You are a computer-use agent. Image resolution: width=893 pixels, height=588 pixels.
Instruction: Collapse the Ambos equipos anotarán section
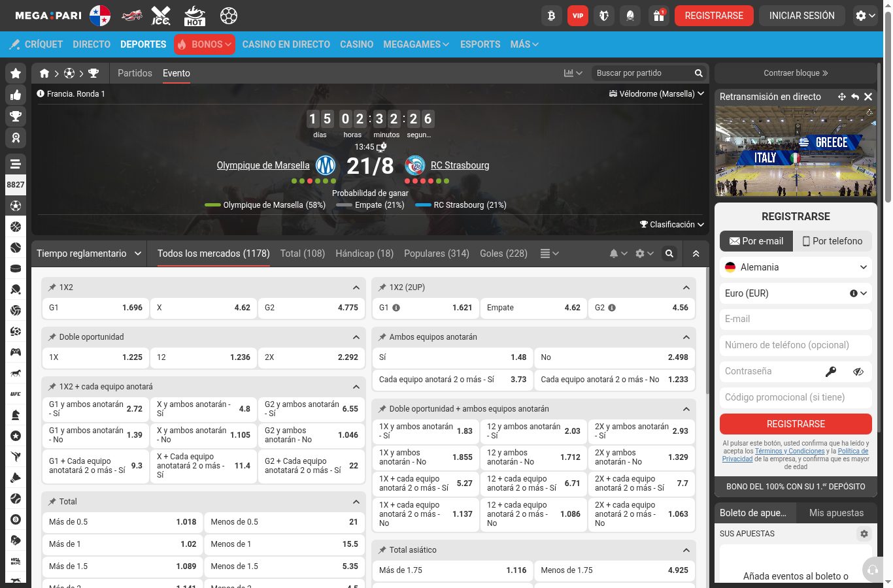(x=686, y=337)
